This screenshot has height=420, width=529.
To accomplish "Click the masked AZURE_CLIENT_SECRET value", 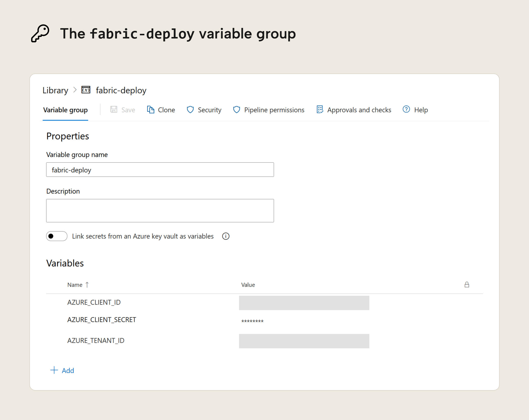I will coord(252,321).
